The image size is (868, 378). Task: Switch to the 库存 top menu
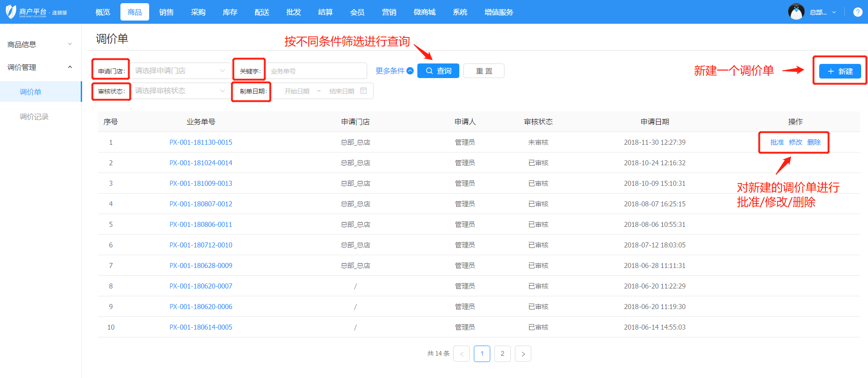pyautogui.click(x=230, y=12)
